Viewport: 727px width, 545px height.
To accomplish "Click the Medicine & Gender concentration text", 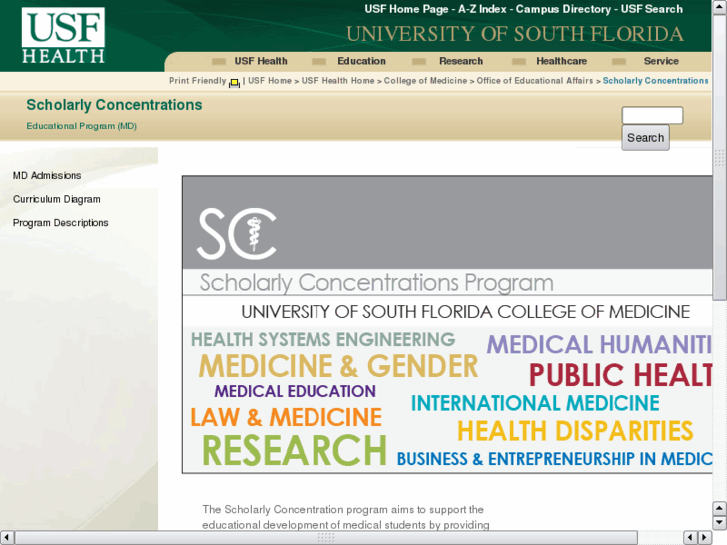I will (x=338, y=366).
